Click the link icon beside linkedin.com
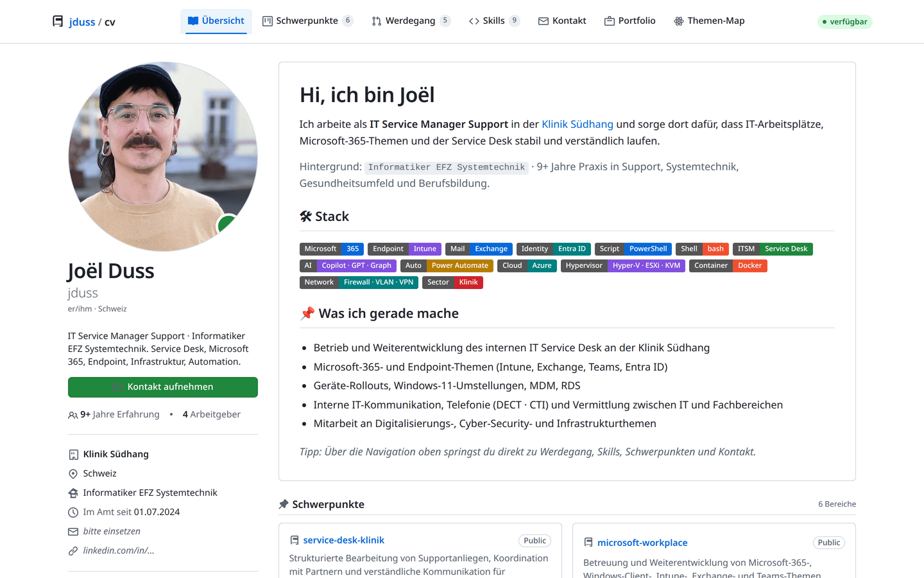Image resolution: width=924 pixels, height=578 pixels. [73, 551]
